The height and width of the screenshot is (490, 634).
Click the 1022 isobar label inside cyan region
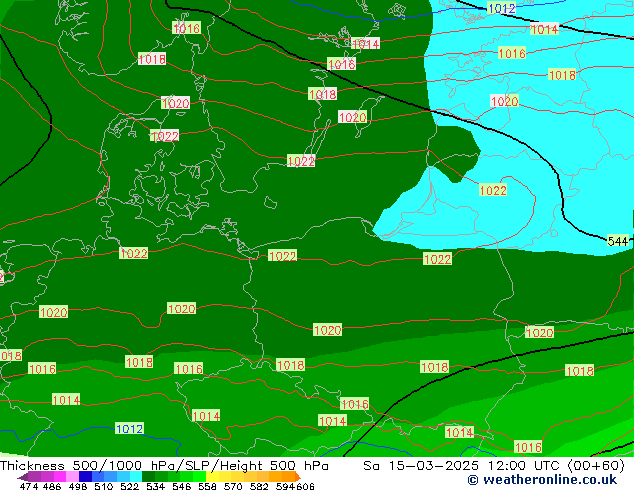[493, 190]
